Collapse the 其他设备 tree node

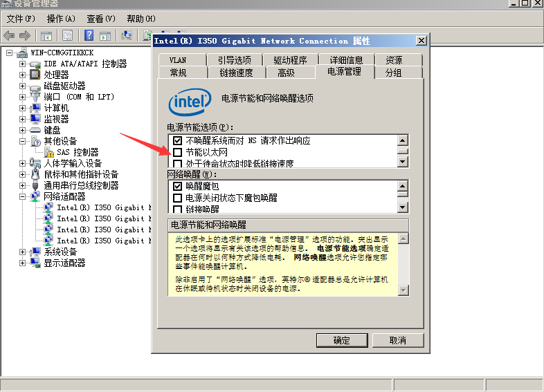[22, 142]
